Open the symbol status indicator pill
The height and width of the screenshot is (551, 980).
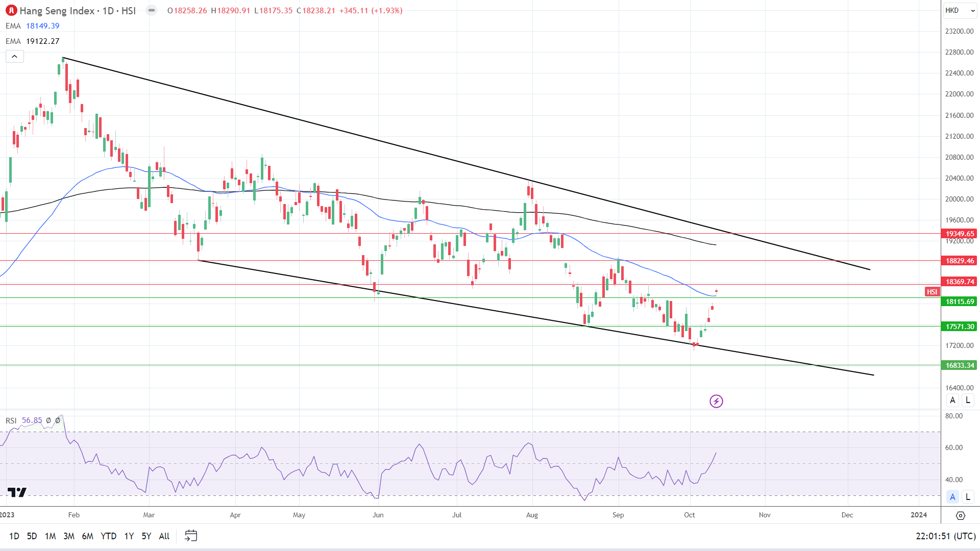point(152,10)
